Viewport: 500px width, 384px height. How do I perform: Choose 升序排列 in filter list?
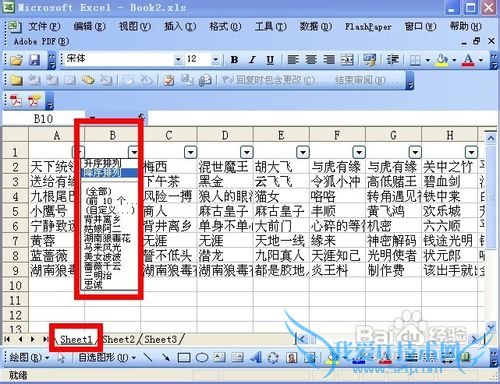[x=103, y=163]
